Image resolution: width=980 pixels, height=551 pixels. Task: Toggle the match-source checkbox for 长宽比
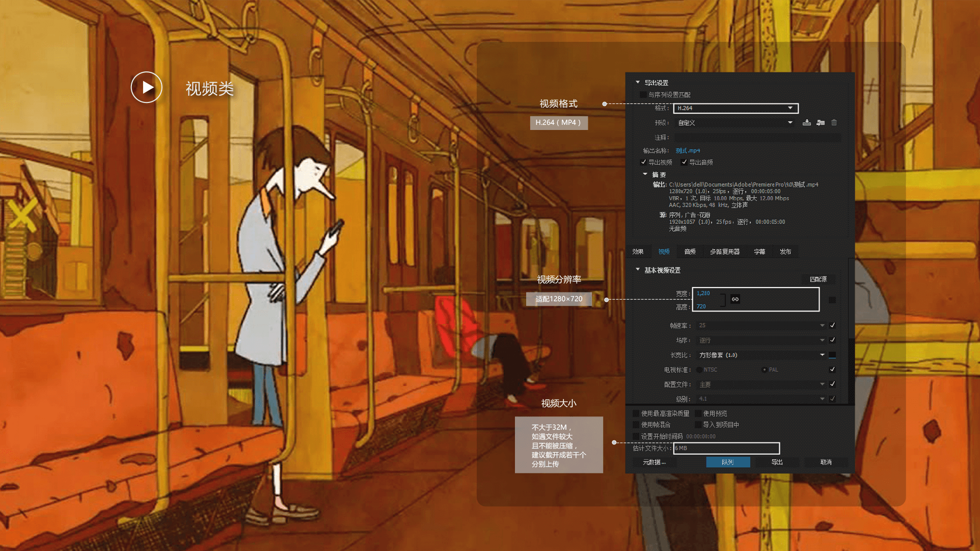point(832,355)
